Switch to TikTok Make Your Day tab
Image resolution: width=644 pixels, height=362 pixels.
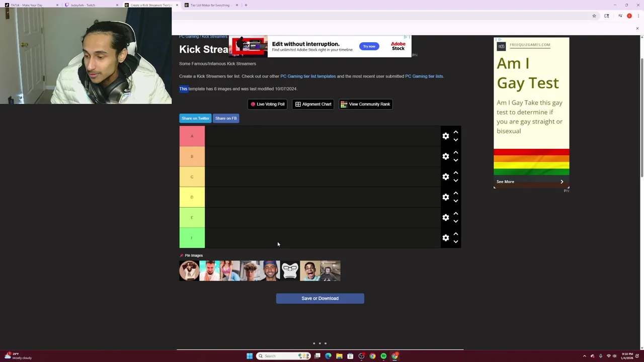[x=30, y=5]
